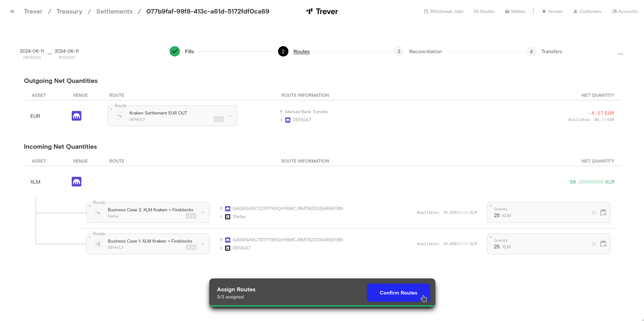Viewport: 644px width, 321px height.
Task: Navigate to Settlements breadcrumb link
Action: [114, 11]
